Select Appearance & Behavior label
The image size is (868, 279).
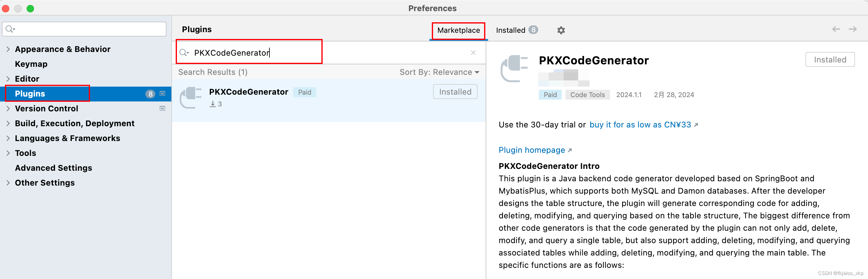63,49
